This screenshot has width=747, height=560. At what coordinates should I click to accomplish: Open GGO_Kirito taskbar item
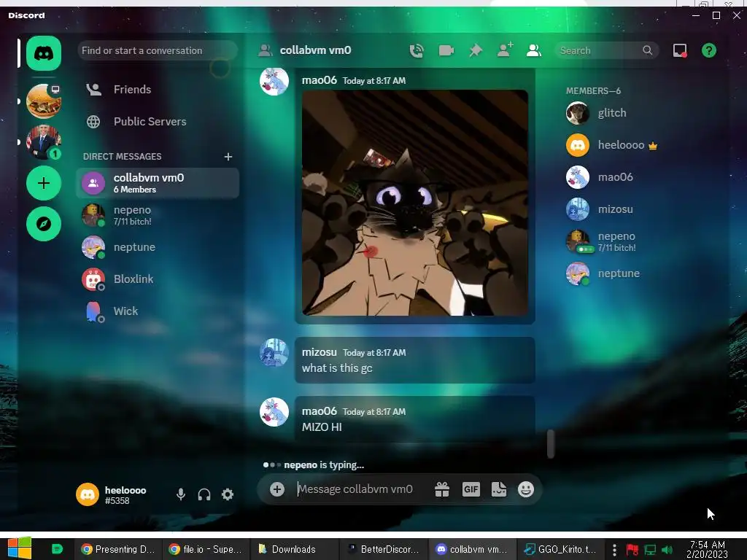tap(560, 549)
